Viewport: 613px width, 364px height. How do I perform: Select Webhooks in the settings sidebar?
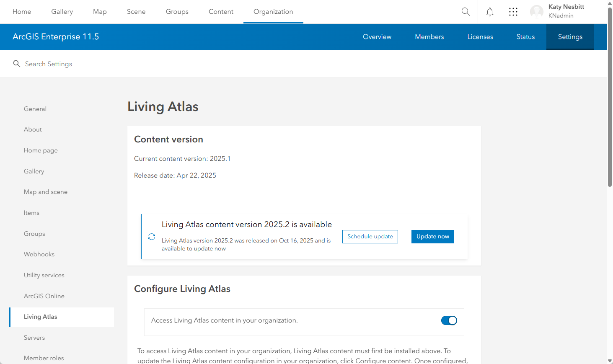coord(39,254)
